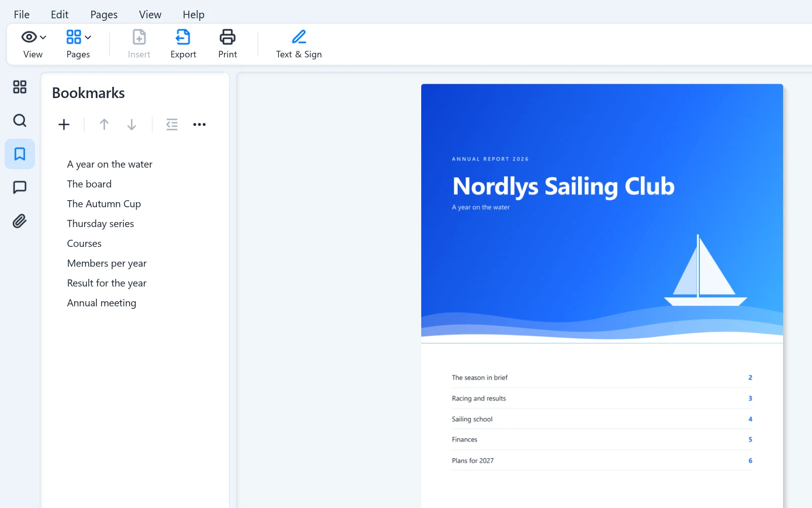Select the 'Result for the year' bookmark
Screen dimensions: 812x508
107,283
